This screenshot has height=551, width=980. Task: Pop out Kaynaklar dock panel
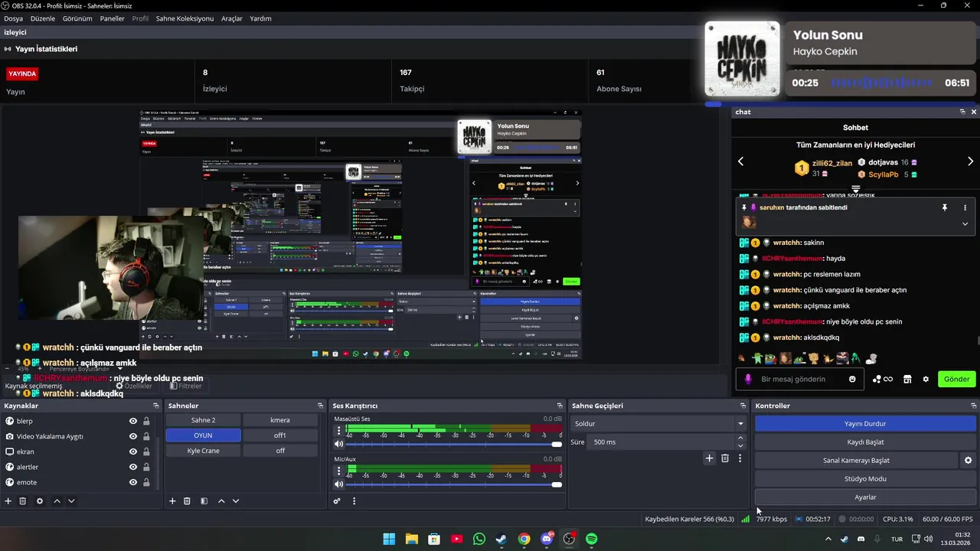coord(156,406)
